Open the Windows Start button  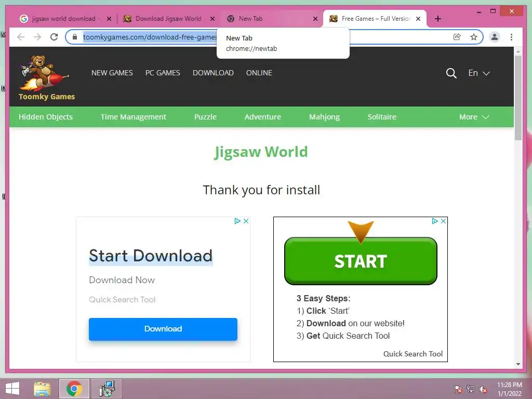pyautogui.click(x=12, y=389)
